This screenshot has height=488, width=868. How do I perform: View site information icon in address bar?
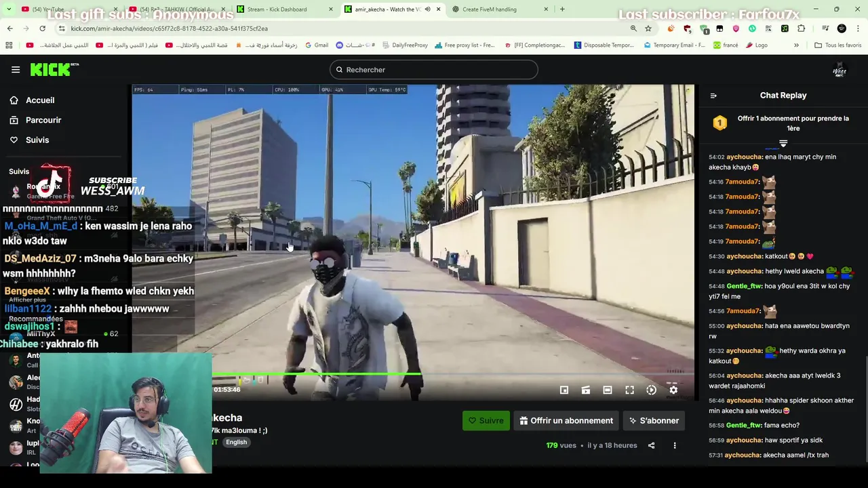[62, 28]
